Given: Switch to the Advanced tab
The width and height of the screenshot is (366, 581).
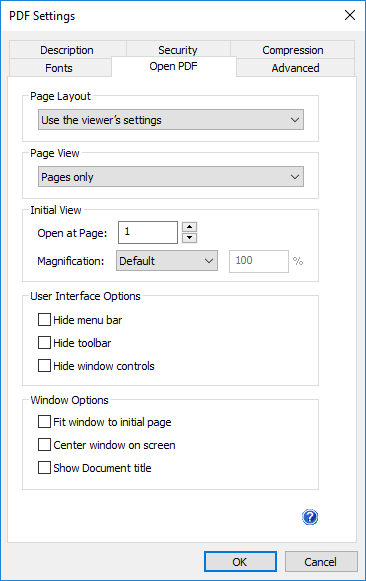Looking at the screenshot, I should coord(295,68).
